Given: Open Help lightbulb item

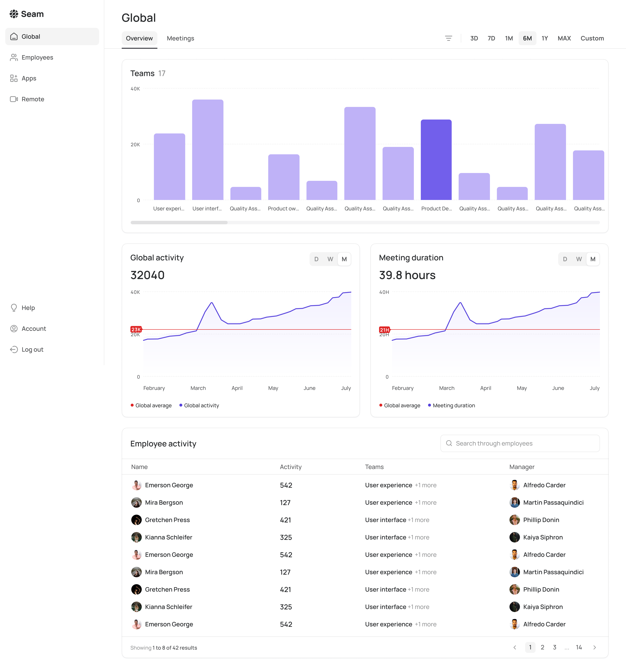Looking at the screenshot, I should [x=28, y=308].
